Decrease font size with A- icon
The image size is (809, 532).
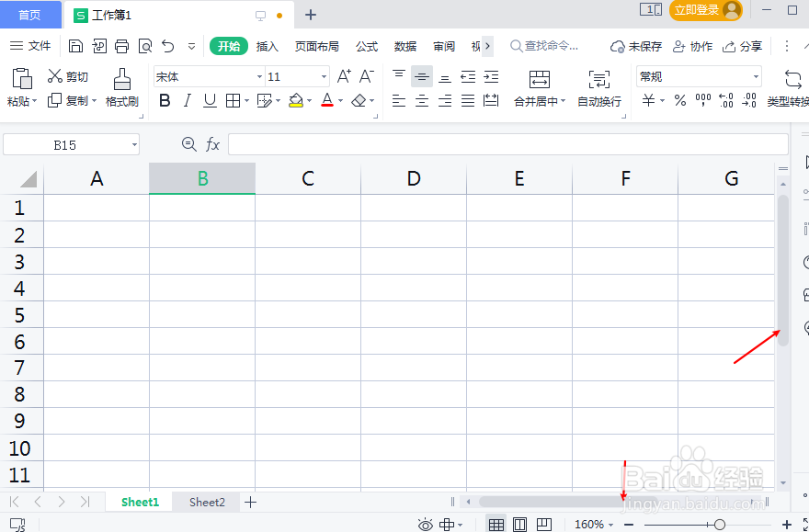[367, 77]
